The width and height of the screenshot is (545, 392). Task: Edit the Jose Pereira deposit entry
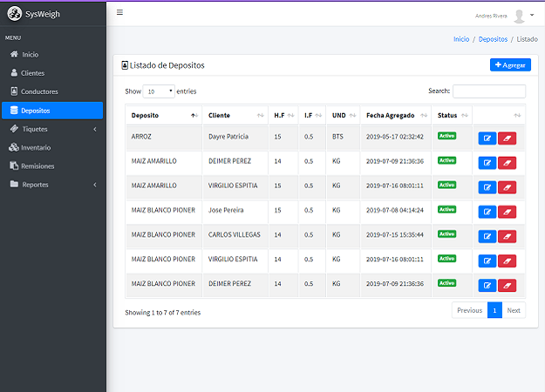487,212
